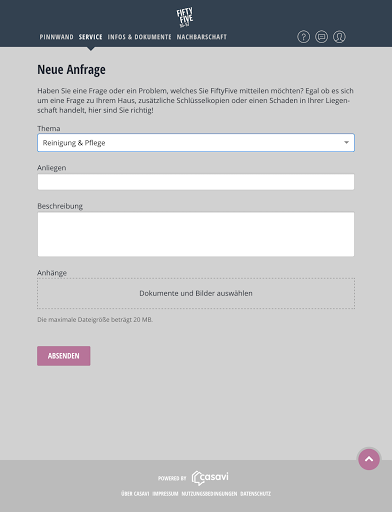Open Infos & Dokumente tab
The image size is (392, 512).
139,37
